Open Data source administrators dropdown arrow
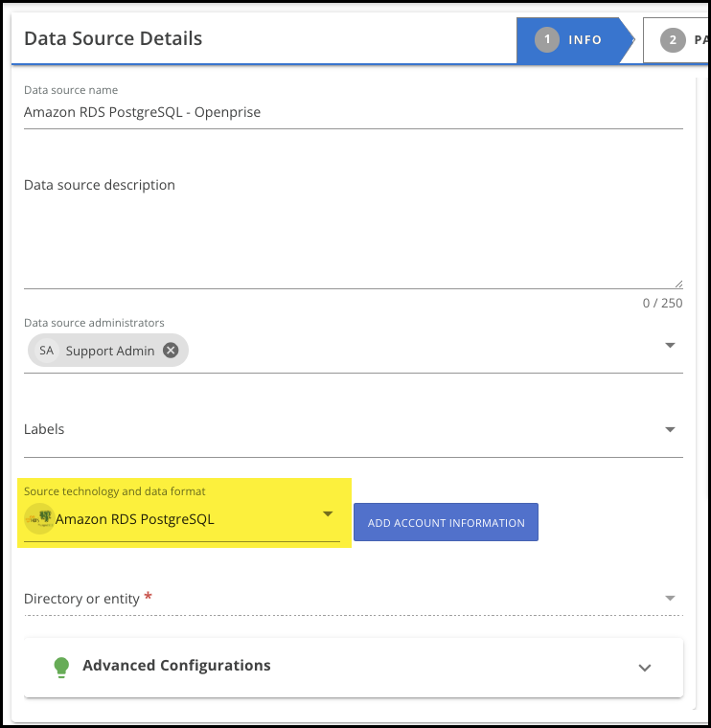The width and height of the screenshot is (711, 728). (x=670, y=345)
